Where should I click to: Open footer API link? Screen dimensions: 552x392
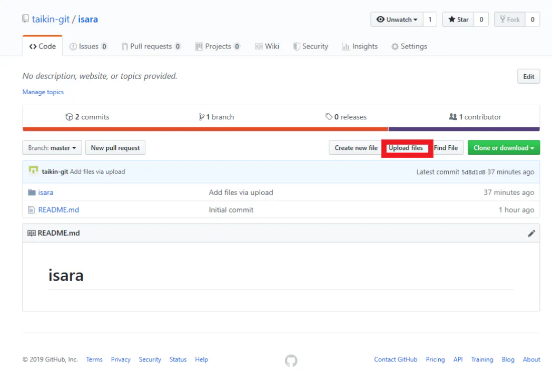(x=458, y=359)
